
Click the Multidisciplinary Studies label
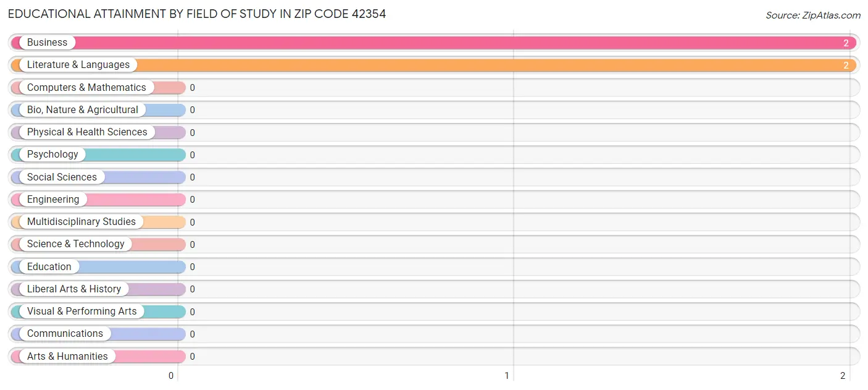point(81,222)
